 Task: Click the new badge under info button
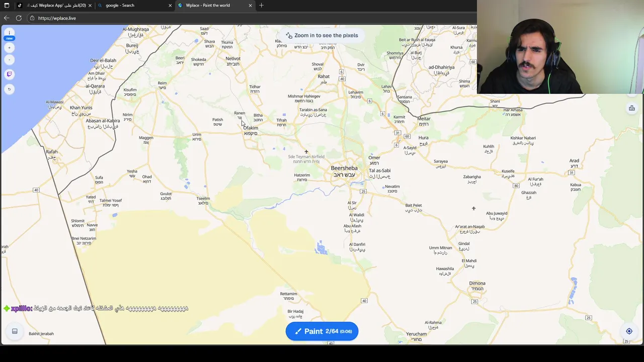pos(9,38)
